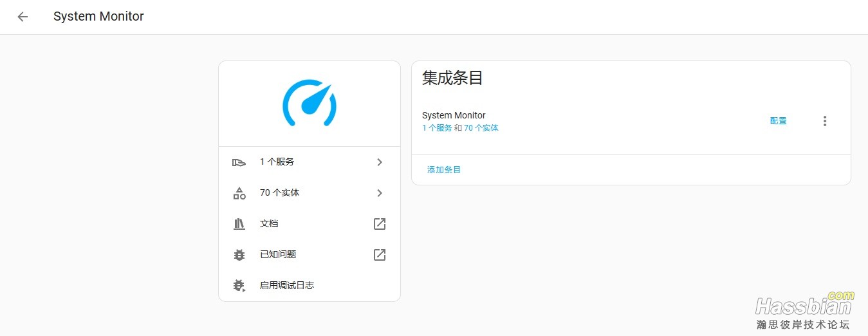Follow the blue 70 个实体 link under entry

pos(481,128)
